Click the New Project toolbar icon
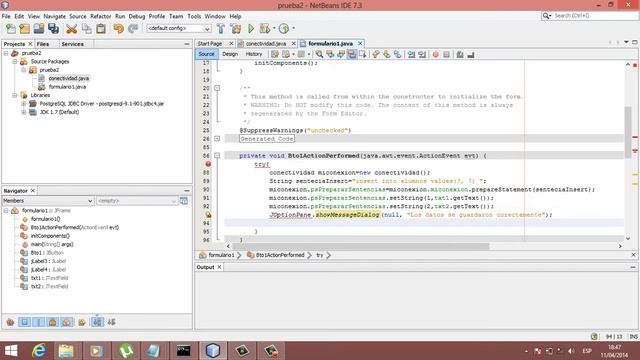Image resolution: width=640 pixels, height=360 pixels. tap(25, 29)
